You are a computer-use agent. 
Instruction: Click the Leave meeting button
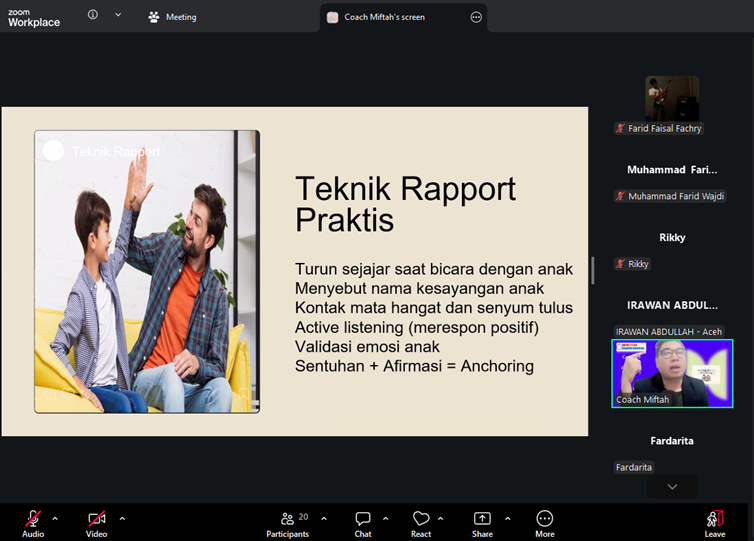[x=715, y=523]
